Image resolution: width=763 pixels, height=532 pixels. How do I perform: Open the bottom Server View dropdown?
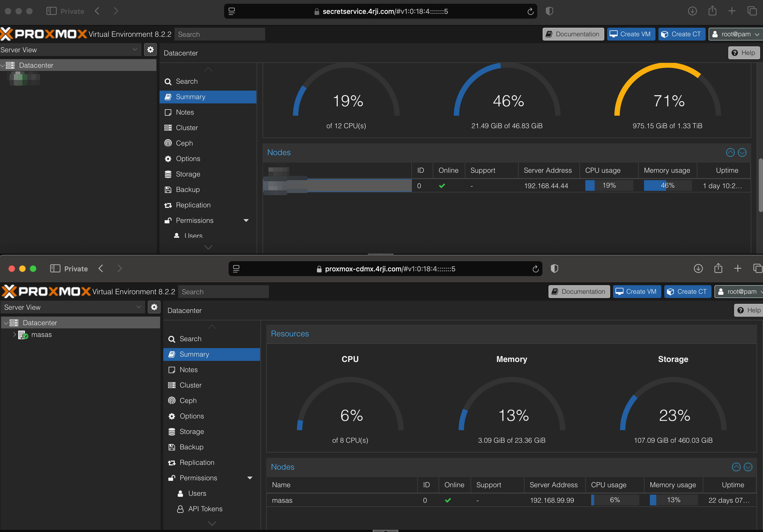coord(138,307)
